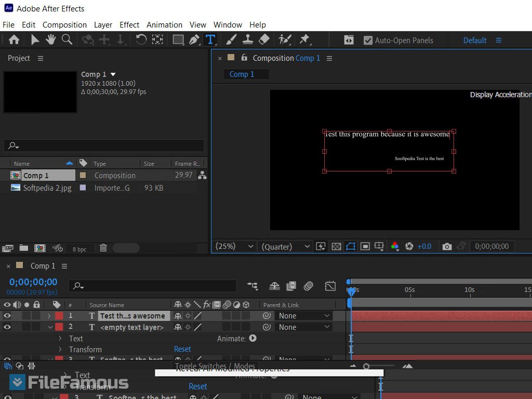This screenshot has width=532, height=399.
Task: Select the Selection arrow tool
Action: (x=35, y=40)
